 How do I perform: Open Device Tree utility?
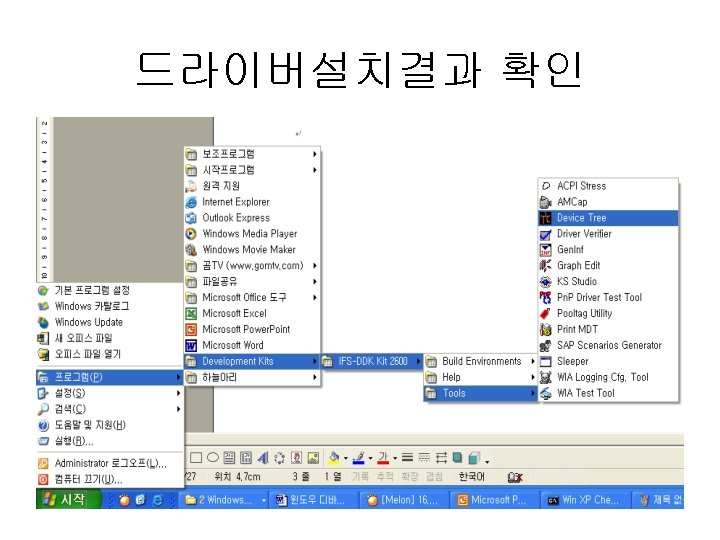point(608,218)
